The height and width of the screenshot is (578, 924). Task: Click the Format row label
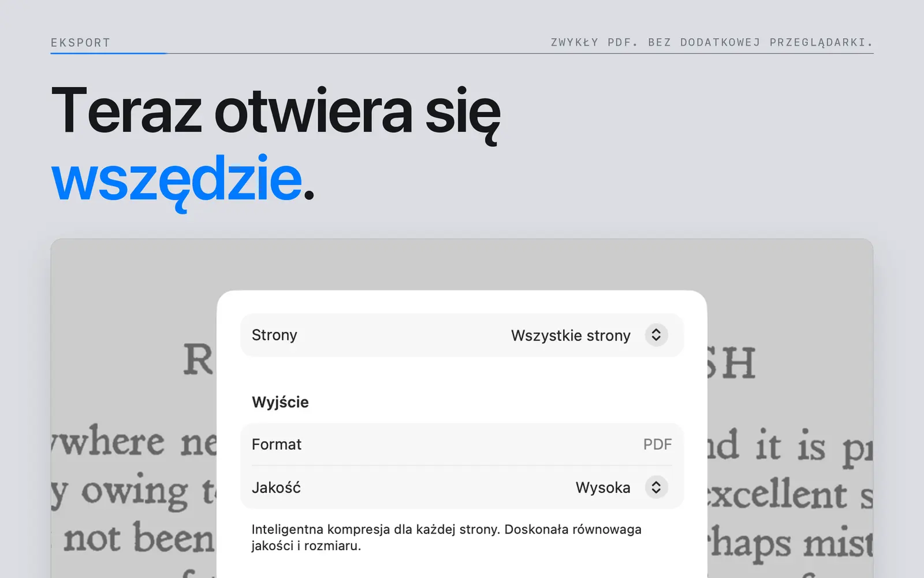click(x=277, y=444)
